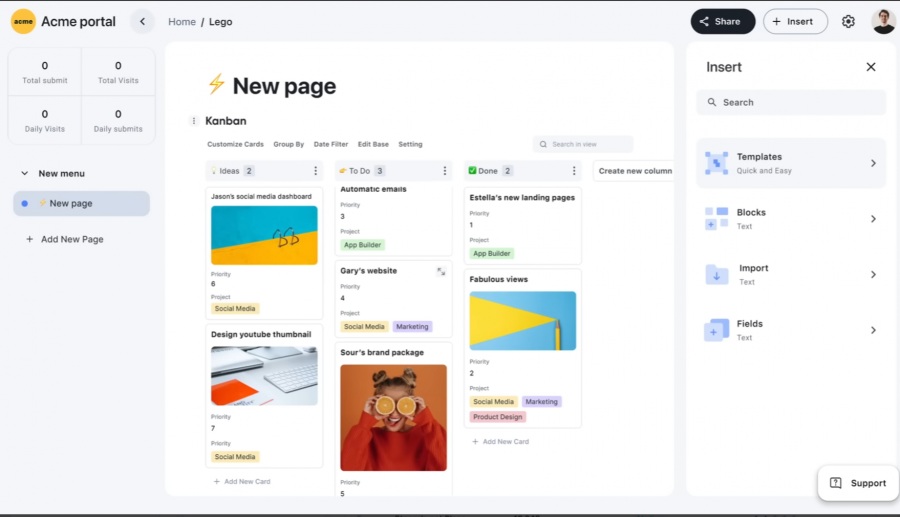Image resolution: width=900 pixels, height=517 pixels.
Task: Add new card in Ideas column
Action: coord(242,481)
